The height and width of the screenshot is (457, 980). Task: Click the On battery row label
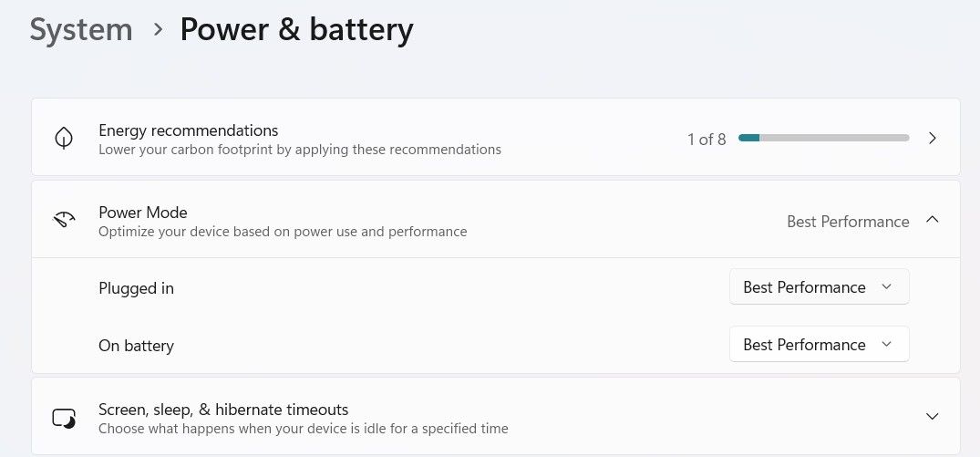tap(136, 346)
